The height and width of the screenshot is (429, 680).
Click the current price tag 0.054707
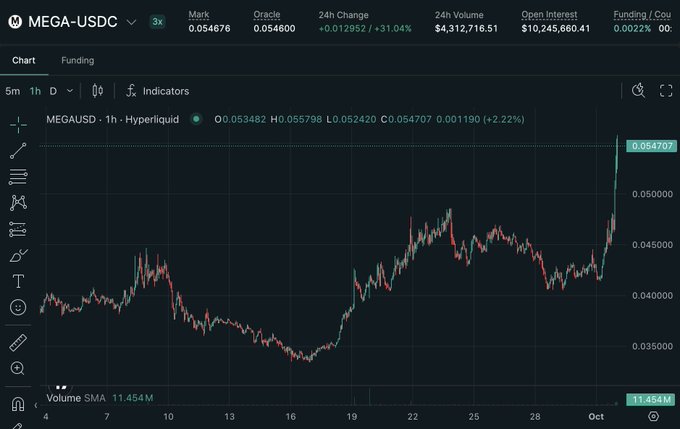[x=651, y=146]
